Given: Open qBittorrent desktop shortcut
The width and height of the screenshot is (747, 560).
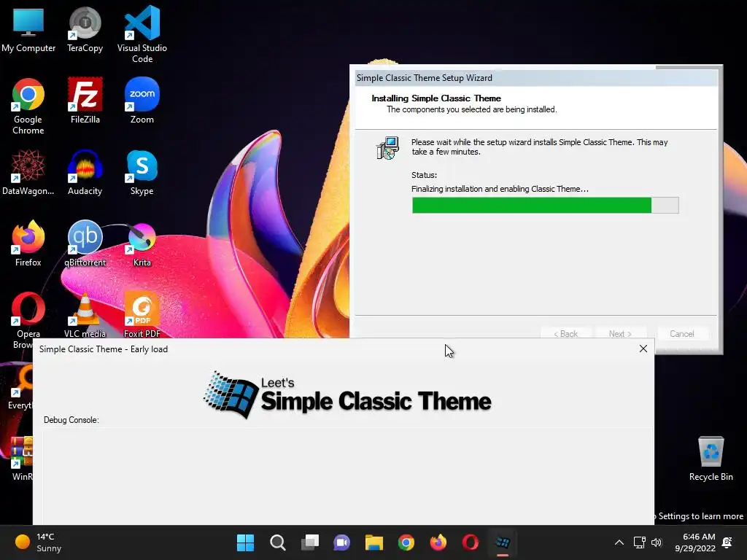Looking at the screenshot, I should 85,244.
